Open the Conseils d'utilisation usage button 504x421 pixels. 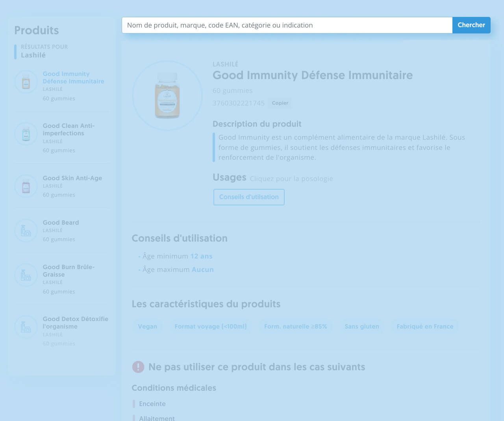point(249,197)
